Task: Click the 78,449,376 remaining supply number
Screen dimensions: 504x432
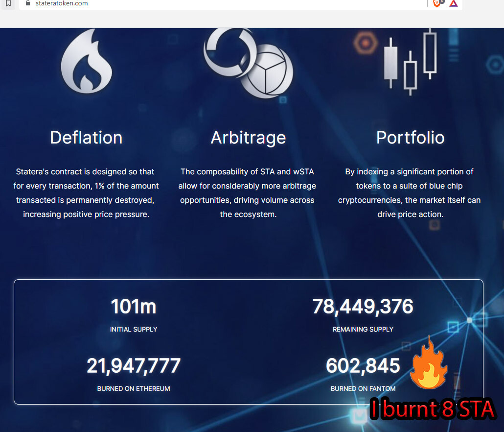Action: [x=363, y=306]
